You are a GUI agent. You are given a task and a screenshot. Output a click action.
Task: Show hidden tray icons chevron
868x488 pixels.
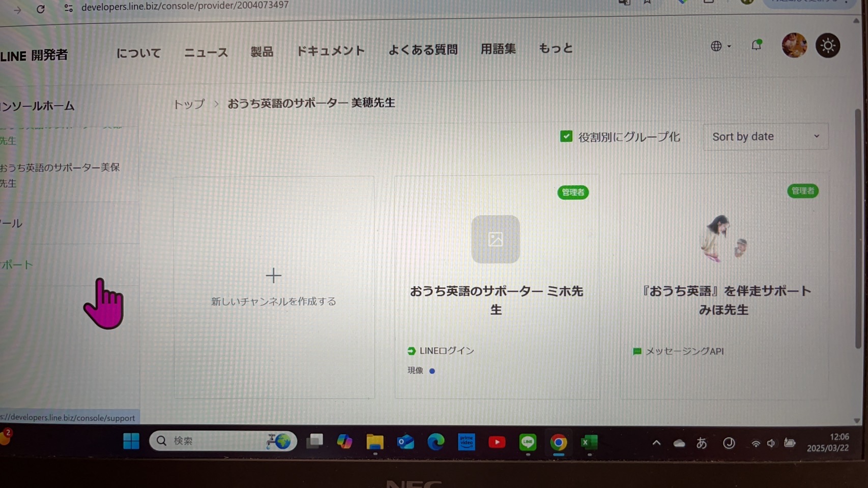[x=656, y=443]
